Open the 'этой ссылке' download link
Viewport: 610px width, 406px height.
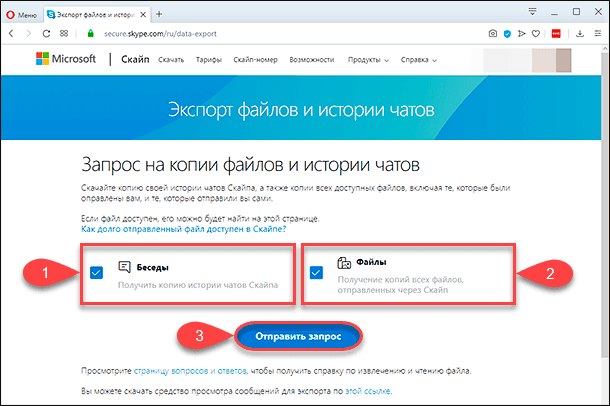[368, 391]
